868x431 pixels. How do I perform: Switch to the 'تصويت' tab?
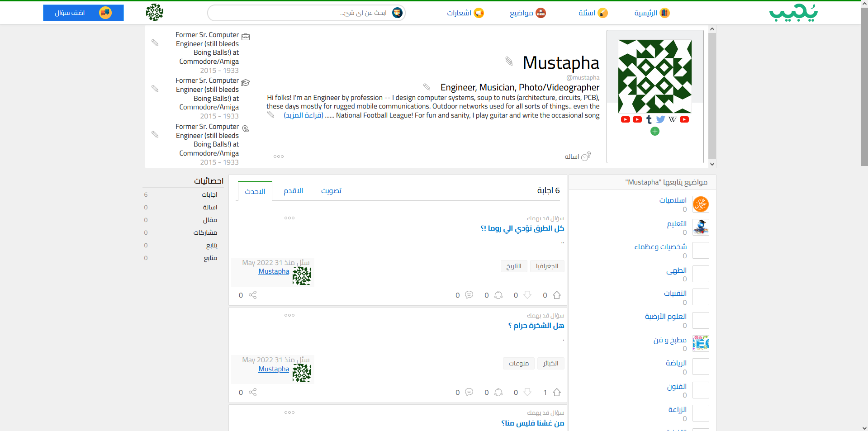coord(331,191)
